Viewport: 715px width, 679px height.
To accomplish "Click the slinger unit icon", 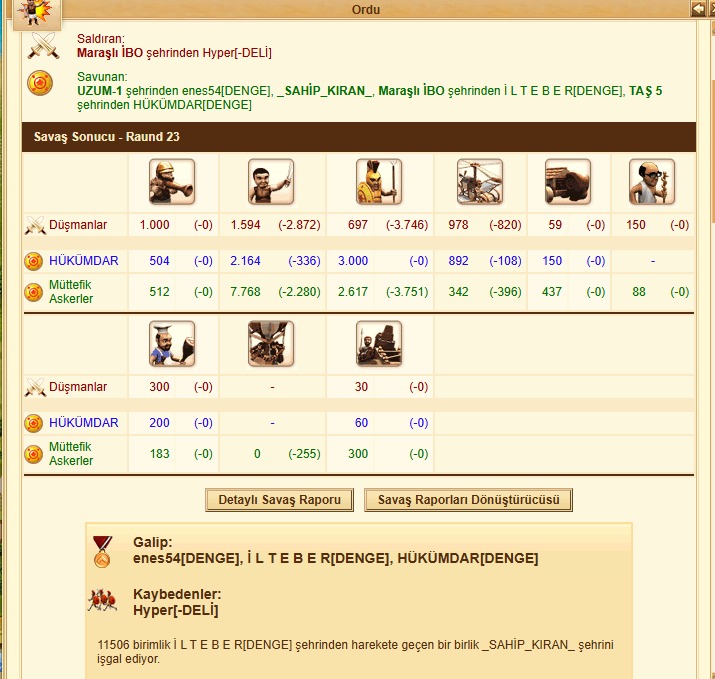I will (172, 181).
